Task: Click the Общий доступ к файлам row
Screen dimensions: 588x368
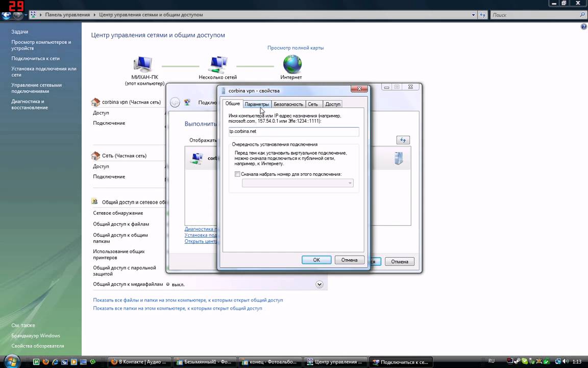Action: click(121, 224)
